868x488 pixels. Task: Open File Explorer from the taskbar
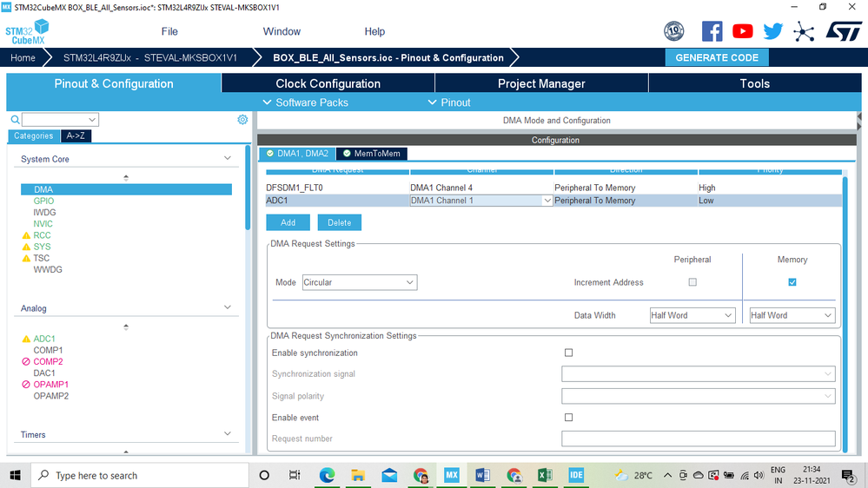358,475
